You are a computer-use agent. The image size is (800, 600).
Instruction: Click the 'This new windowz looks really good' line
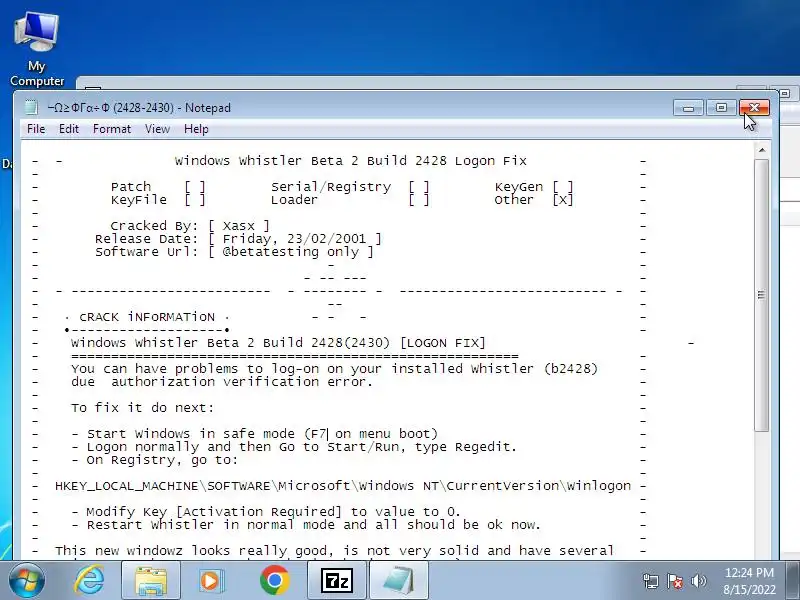coord(334,551)
